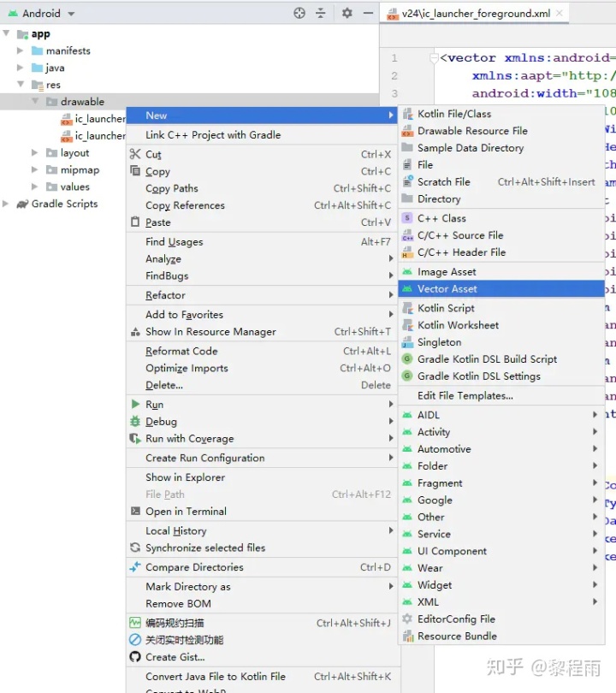Click C/C++ Source File icon
Viewport: 616px width, 693px height.
tap(407, 235)
